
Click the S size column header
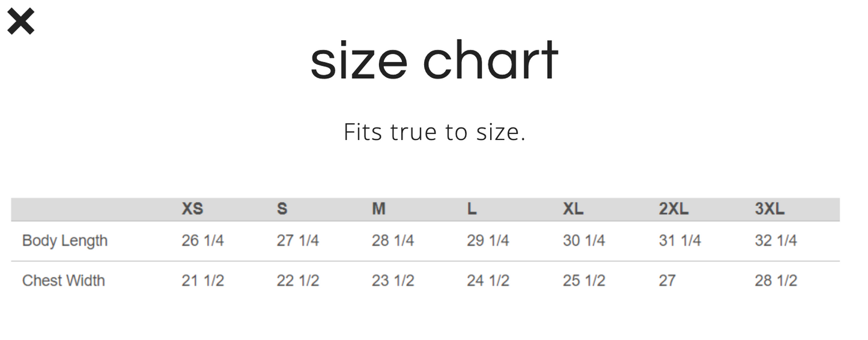(x=282, y=209)
